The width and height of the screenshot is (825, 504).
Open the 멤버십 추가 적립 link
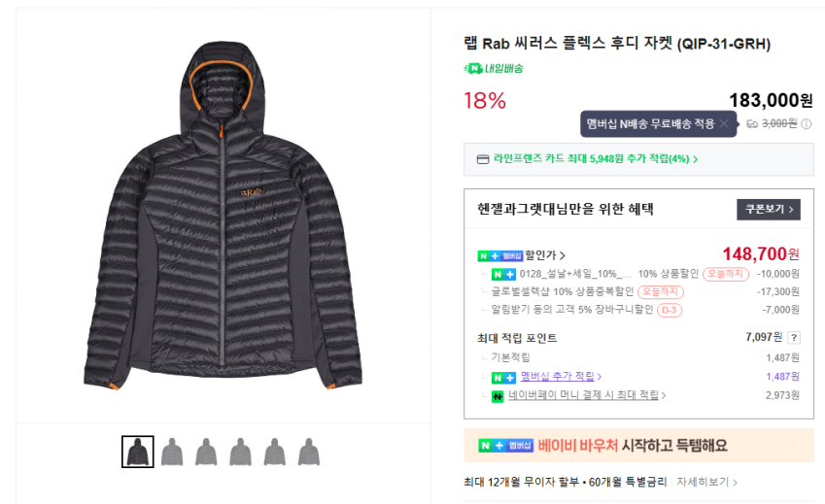click(x=560, y=377)
